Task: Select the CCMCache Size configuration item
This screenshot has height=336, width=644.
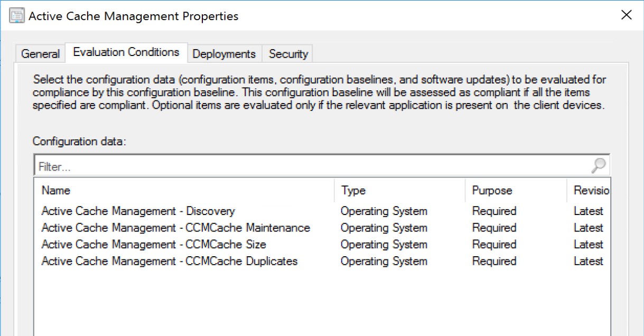Action: click(x=154, y=245)
